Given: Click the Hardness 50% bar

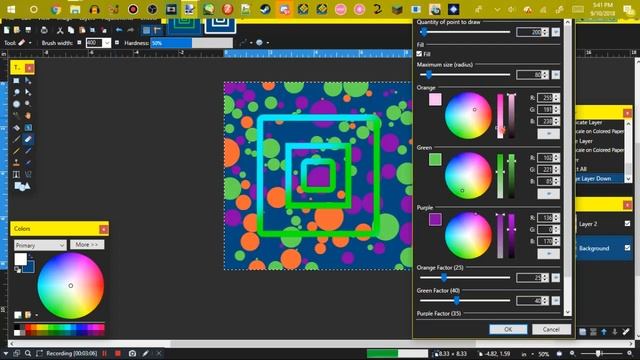Looking at the screenshot, I should 192,43.
